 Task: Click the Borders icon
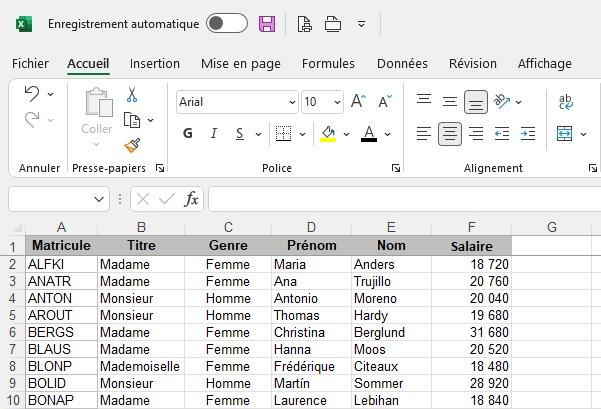pyautogui.click(x=284, y=134)
